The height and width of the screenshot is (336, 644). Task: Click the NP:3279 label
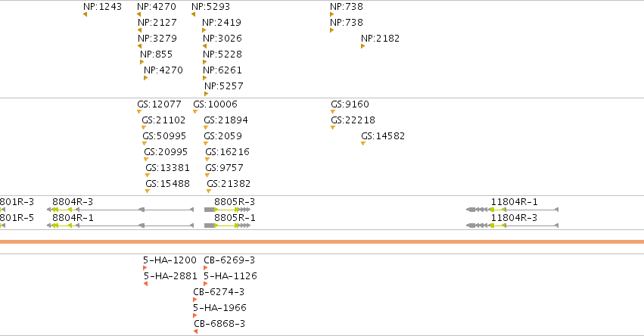[157, 38]
